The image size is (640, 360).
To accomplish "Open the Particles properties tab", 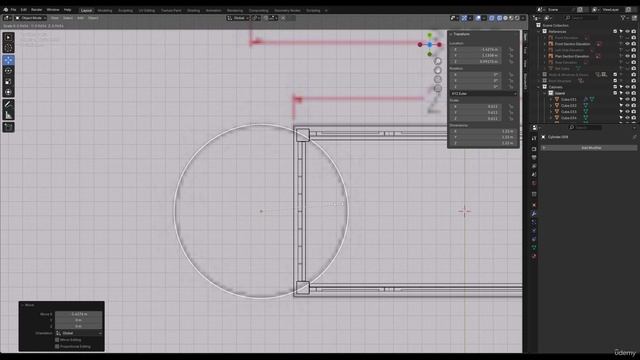I will (x=534, y=222).
